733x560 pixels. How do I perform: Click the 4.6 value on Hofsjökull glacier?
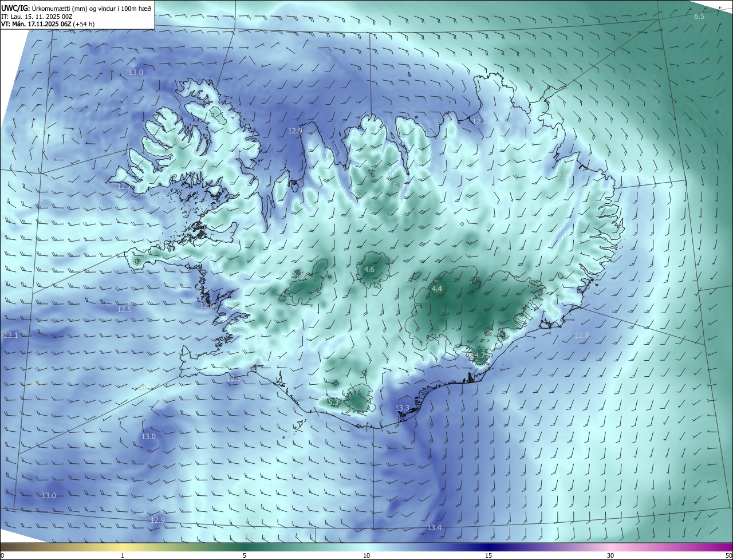[369, 270]
